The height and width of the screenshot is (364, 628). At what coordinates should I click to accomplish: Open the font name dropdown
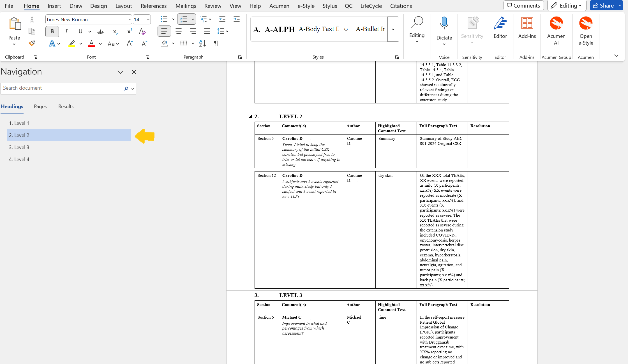[x=129, y=19]
